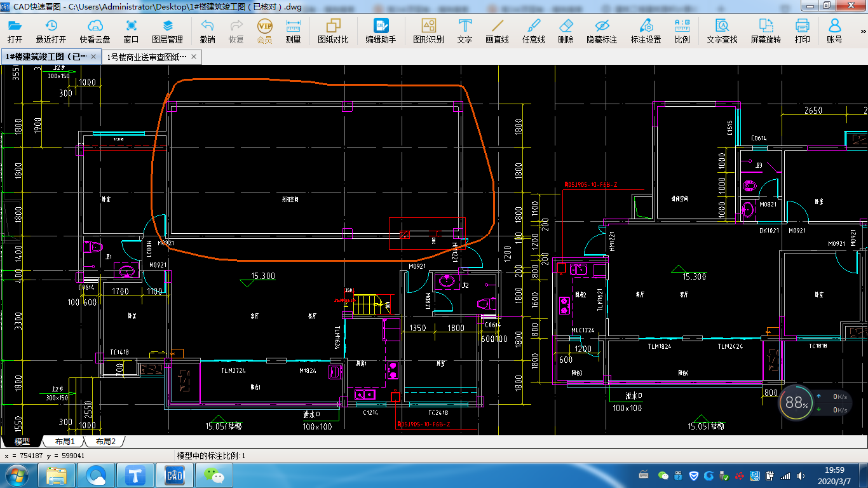
Task: Click the C1214 window label
Action: (x=370, y=412)
